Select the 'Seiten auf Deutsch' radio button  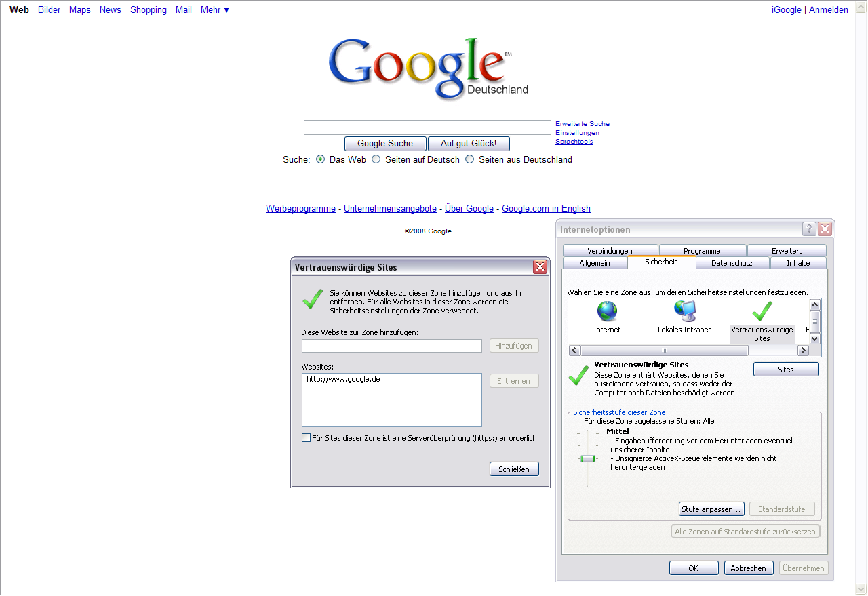376,159
